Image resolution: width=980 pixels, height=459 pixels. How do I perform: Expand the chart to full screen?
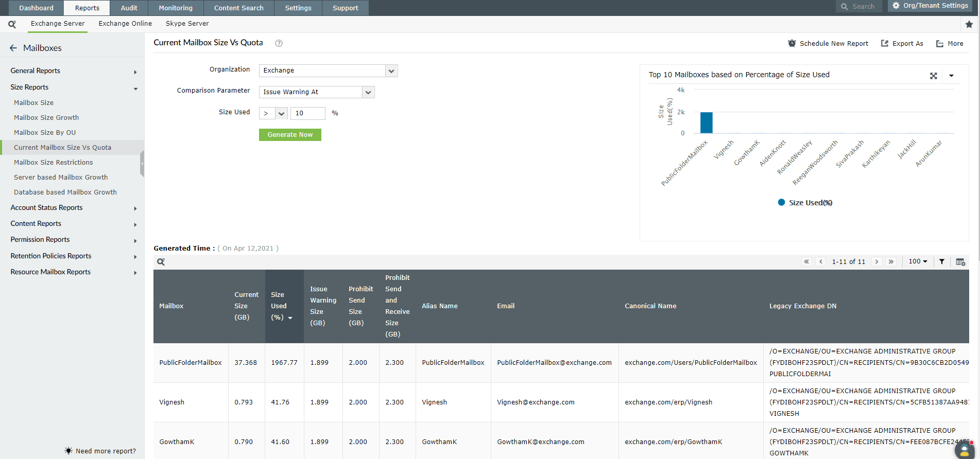click(x=933, y=76)
